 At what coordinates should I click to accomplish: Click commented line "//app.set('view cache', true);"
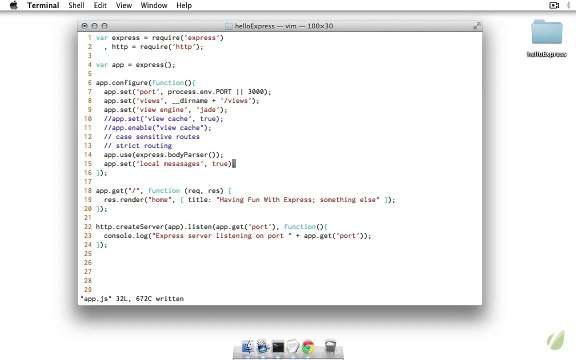163,119
